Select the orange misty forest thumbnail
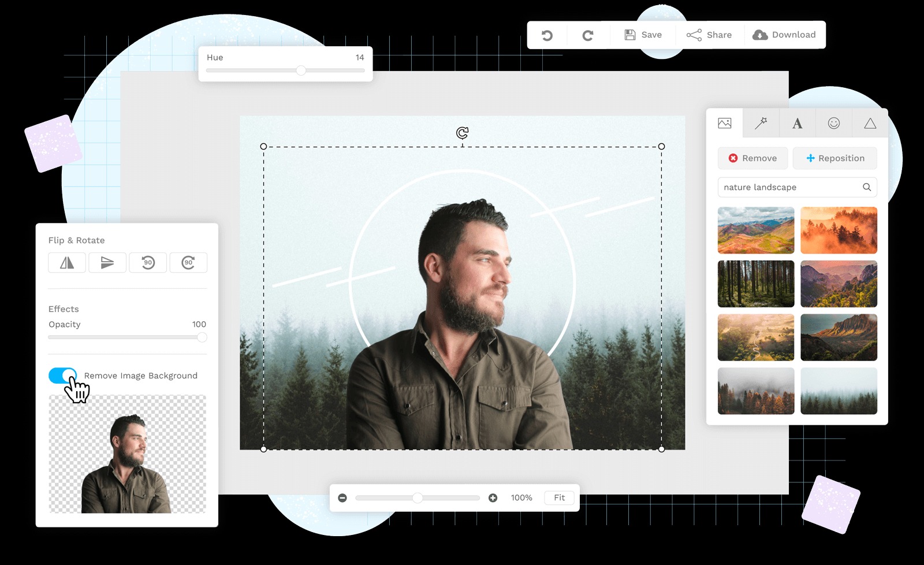 coord(839,231)
